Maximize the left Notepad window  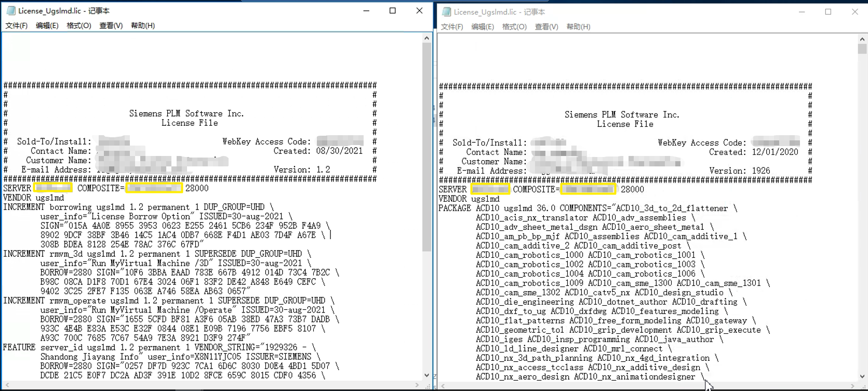coord(393,10)
